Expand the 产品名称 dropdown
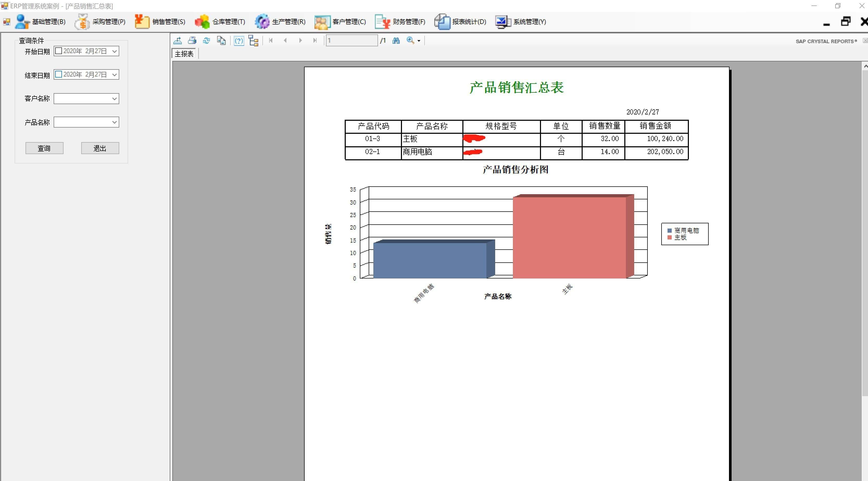 tap(115, 122)
